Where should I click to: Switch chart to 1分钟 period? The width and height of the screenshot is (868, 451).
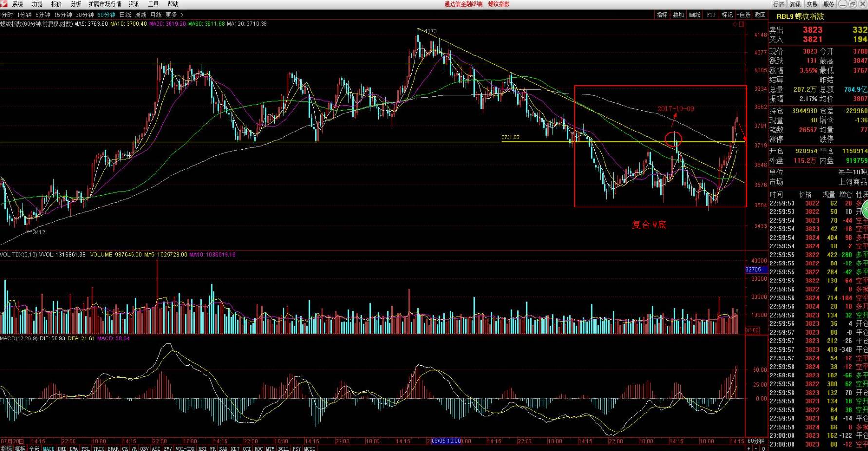(24, 15)
